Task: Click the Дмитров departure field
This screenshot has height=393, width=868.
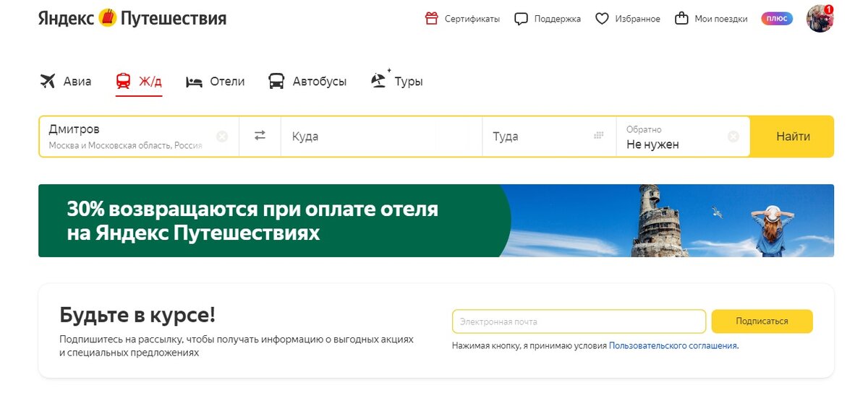Action: click(x=139, y=137)
